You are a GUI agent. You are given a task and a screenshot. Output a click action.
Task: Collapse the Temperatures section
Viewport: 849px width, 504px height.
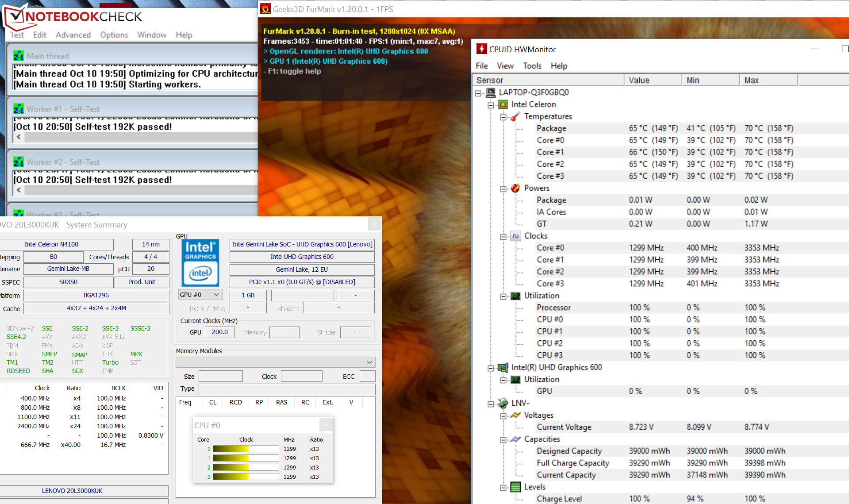point(503,117)
